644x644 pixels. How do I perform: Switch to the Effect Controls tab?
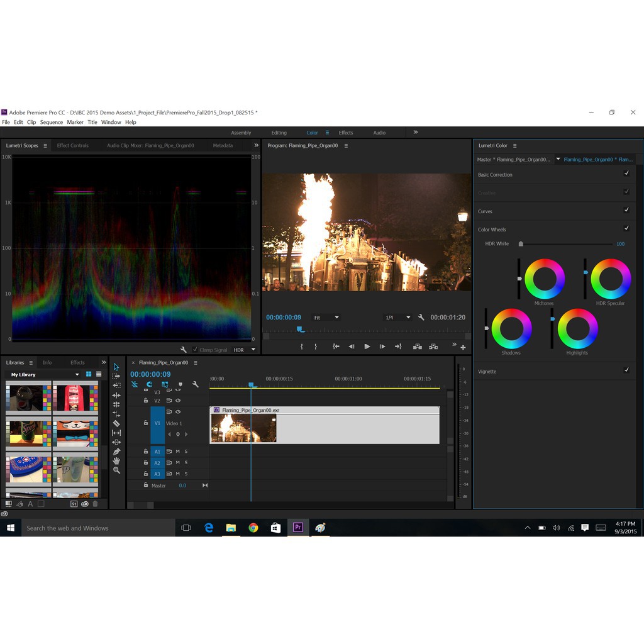73,145
